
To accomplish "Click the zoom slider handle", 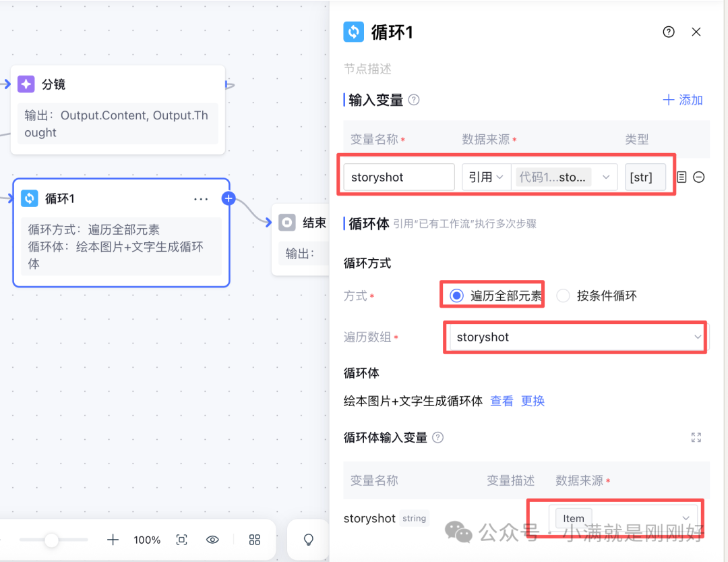I will pyautogui.click(x=51, y=540).
